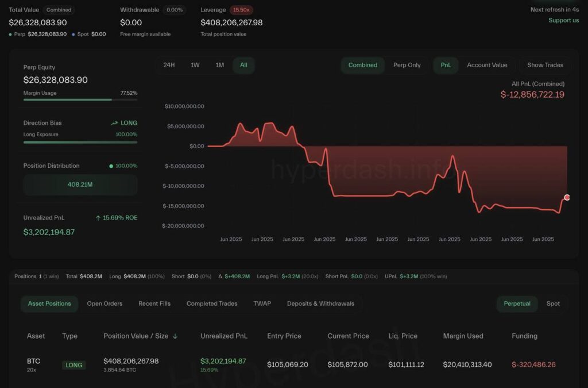Select the 24H time range
This screenshot has width=588, height=388.
(169, 65)
